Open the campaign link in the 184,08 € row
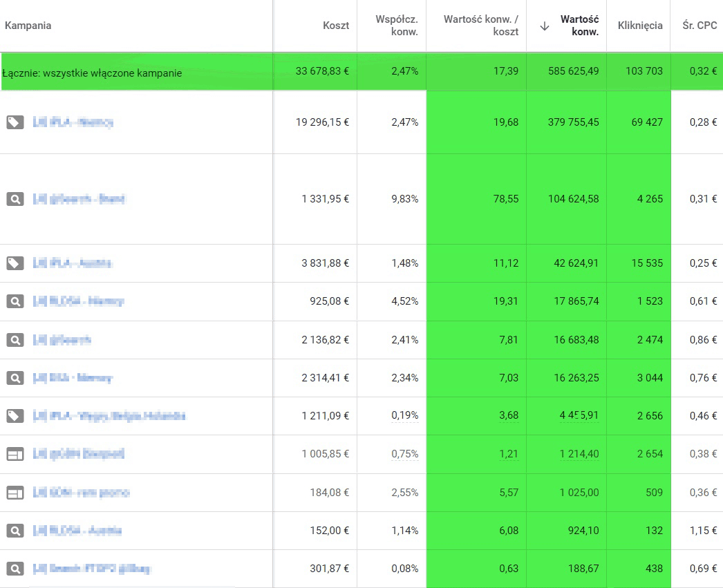 (81, 493)
